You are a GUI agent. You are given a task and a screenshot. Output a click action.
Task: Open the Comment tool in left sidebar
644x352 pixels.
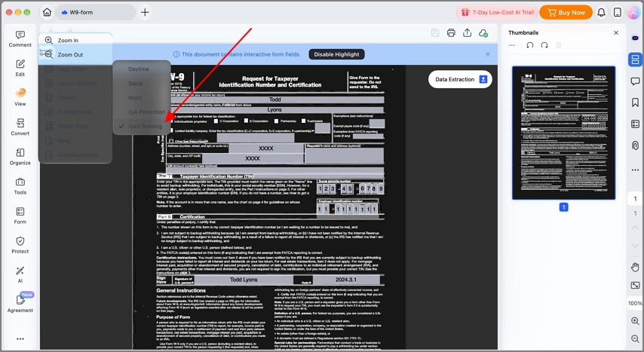coord(20,38)
